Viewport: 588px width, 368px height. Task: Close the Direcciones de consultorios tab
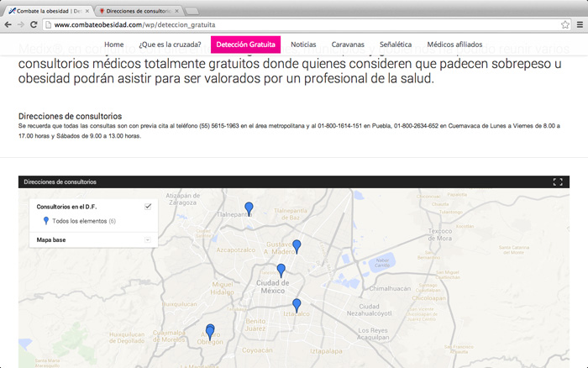point(176,11)
